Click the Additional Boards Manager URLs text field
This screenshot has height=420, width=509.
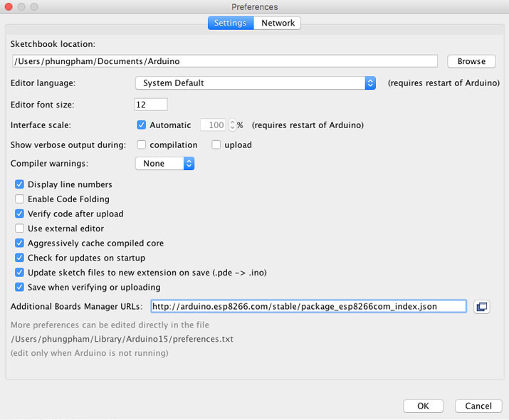pyautogui.click(x=308, y=307)
